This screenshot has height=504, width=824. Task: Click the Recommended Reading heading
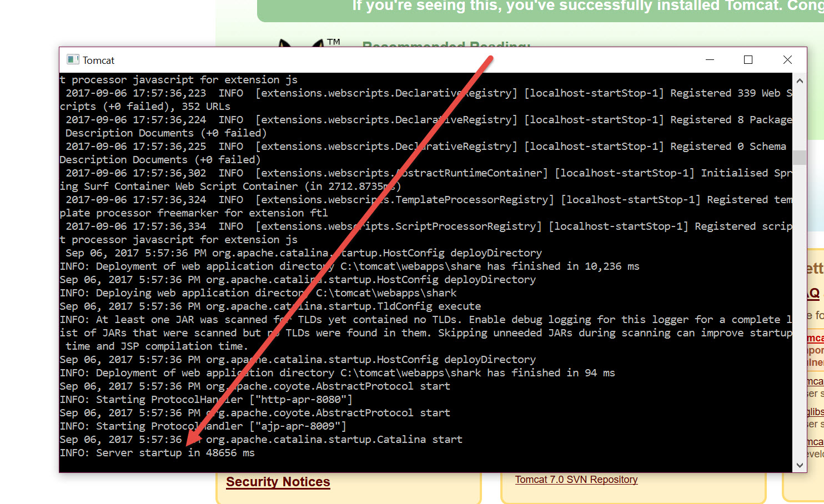click(446, 44)
